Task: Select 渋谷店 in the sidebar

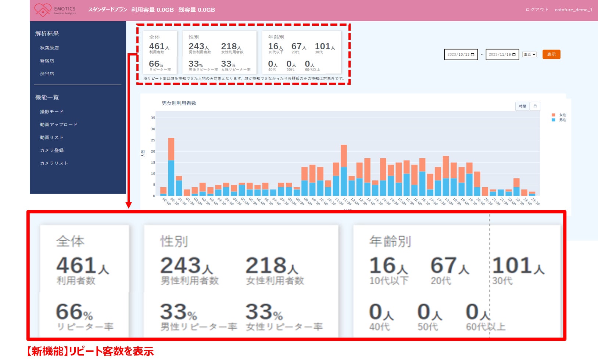Action: point(47,73)
